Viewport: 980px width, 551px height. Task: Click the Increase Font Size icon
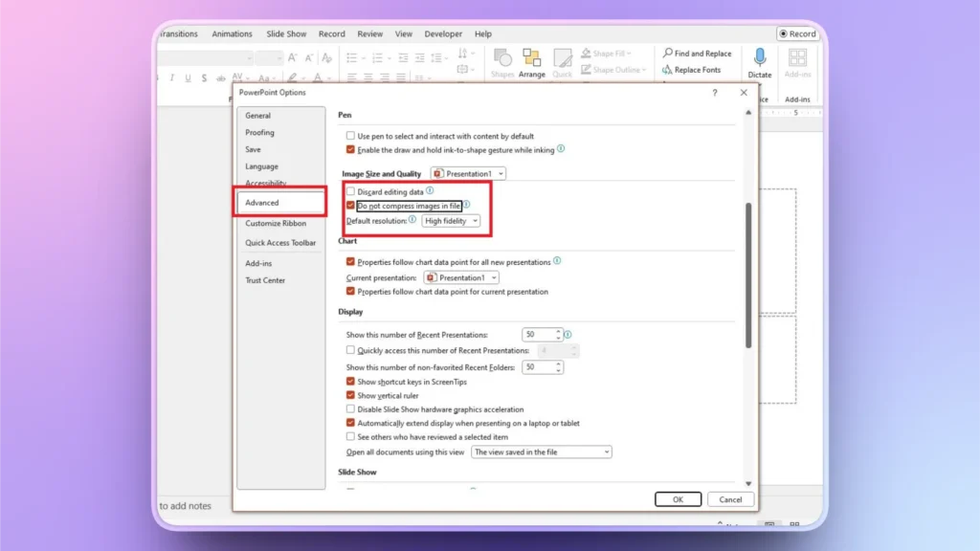pos(293,55)
